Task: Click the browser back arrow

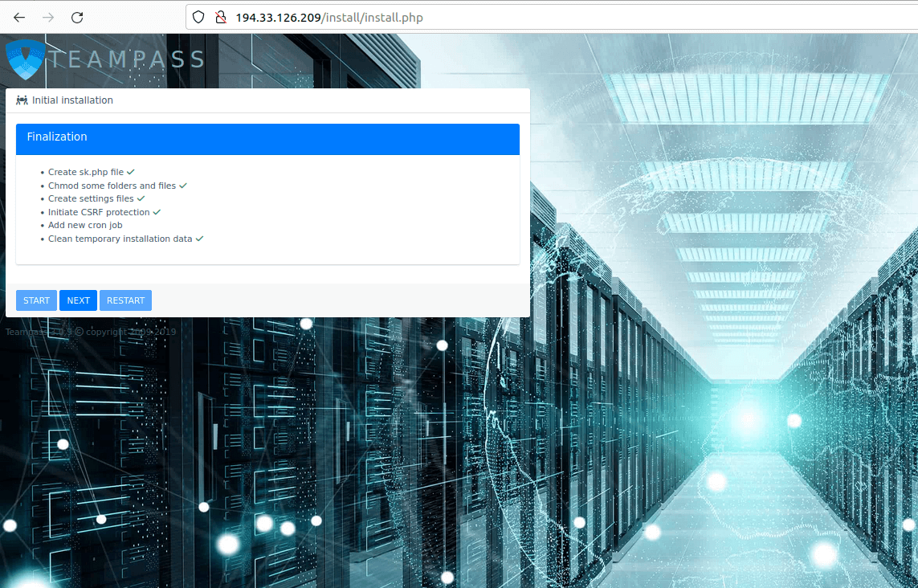Action: click(19, 18)
